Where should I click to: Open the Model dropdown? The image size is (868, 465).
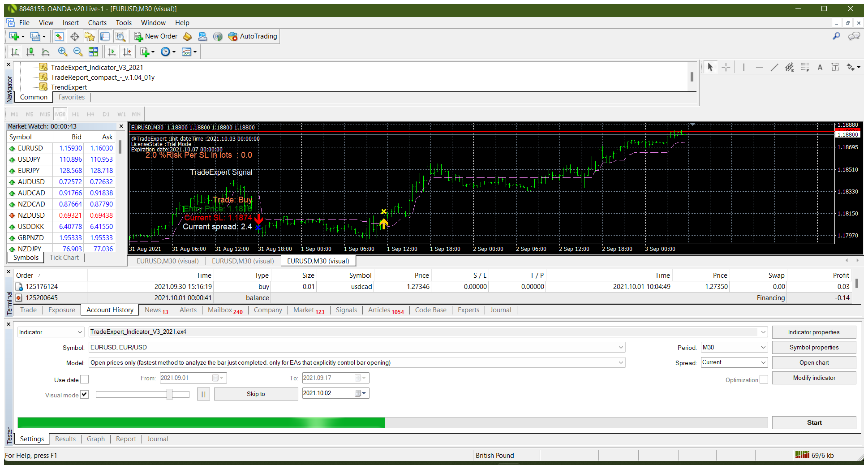coord(621,362)
